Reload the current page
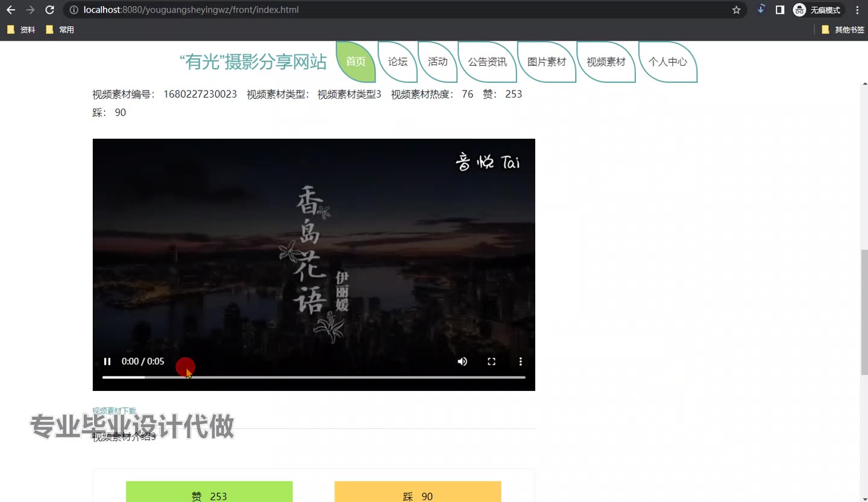 click(x=50, y=10)
